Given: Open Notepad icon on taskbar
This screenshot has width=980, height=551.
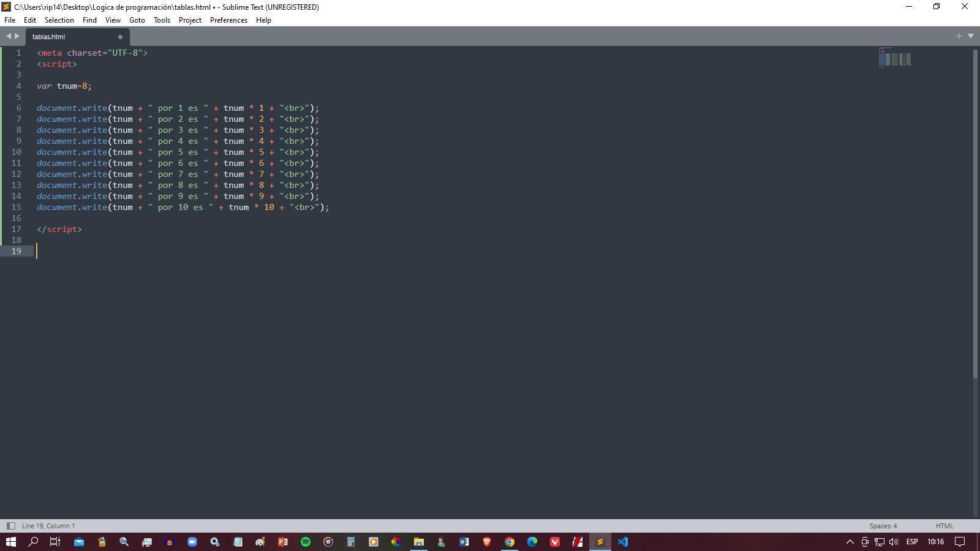Looking at the screenshot, I should pos(238,542).
